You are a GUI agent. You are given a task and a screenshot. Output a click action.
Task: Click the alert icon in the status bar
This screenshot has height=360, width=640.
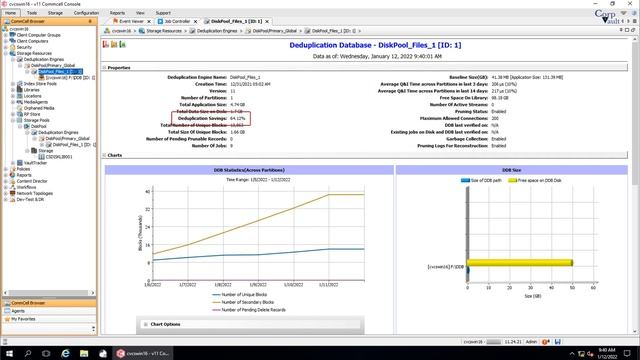(546, 342)
